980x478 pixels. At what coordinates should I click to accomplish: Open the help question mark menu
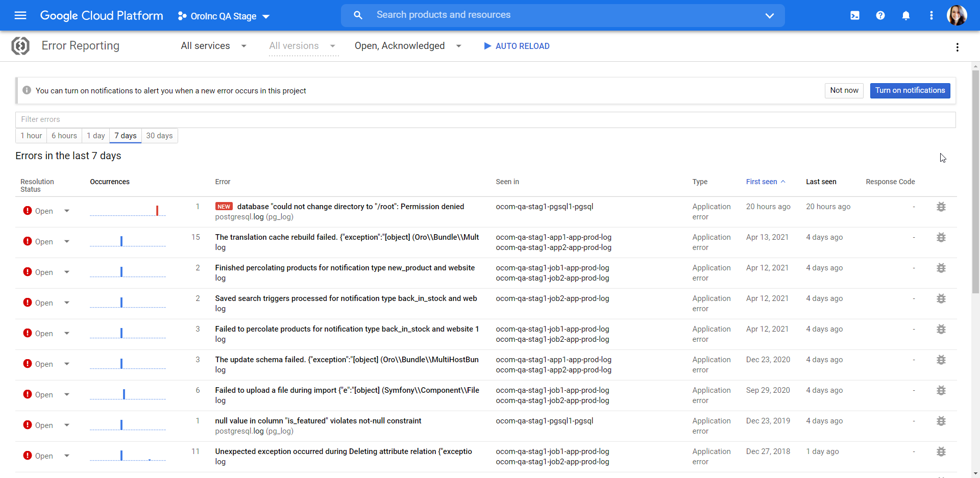tap(880, 15)
